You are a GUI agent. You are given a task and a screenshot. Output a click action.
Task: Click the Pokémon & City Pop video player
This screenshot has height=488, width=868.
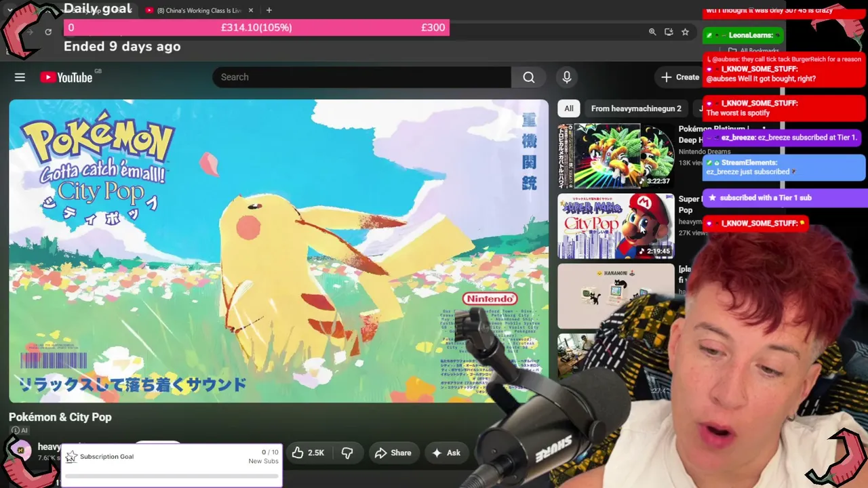click(x=279, y=251)
